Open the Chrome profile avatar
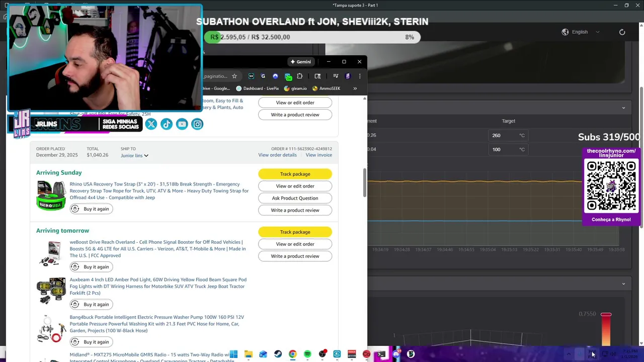 click(x=348, y=76)
